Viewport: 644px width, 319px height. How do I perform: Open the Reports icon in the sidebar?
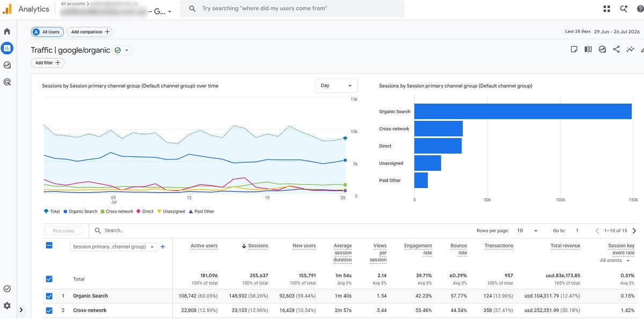click(x=7, y=48)
